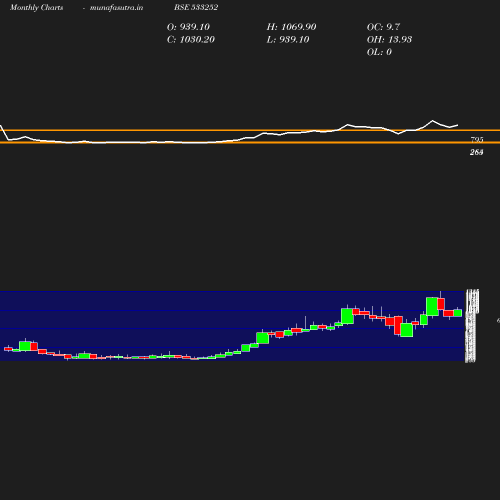Select the close price 'C: 1030.20'

coord(191,39)
